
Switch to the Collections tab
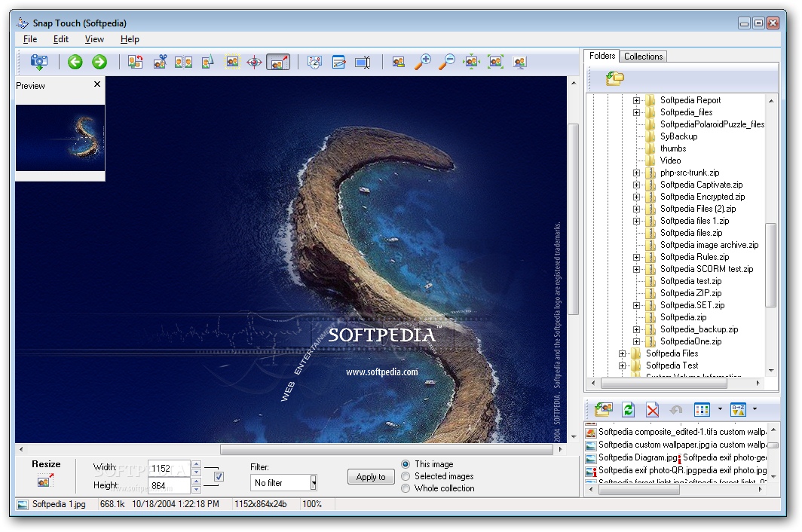[643, 57]
